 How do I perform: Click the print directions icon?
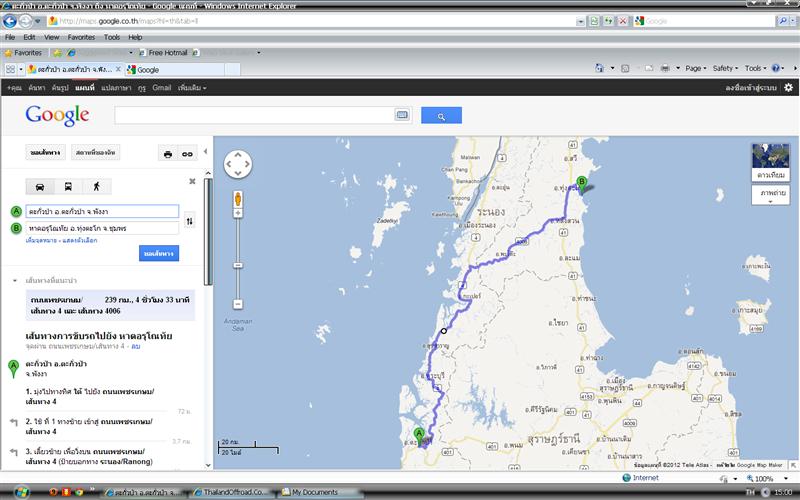click(x=168, y=153)
